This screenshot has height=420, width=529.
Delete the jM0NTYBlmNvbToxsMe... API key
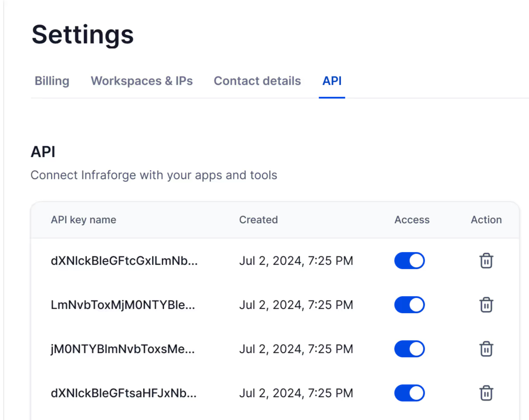(486, 349)
